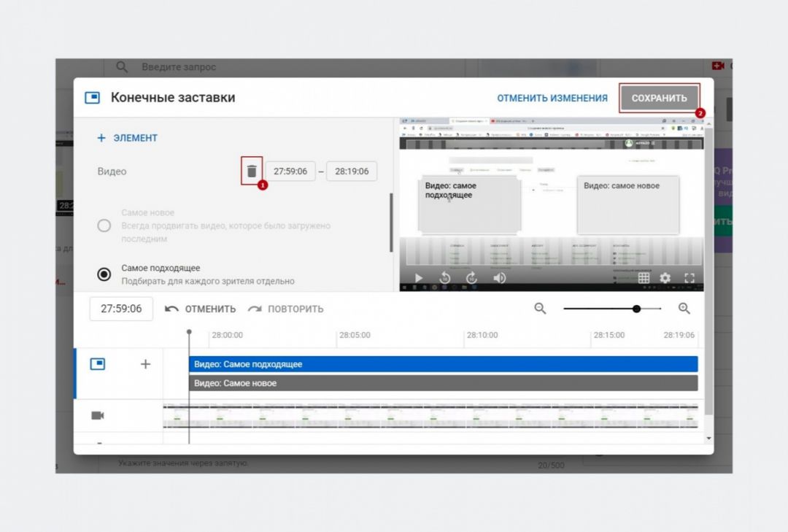Mute the preview with the volume icon
The image size is (788, 532).
point(500,278)
